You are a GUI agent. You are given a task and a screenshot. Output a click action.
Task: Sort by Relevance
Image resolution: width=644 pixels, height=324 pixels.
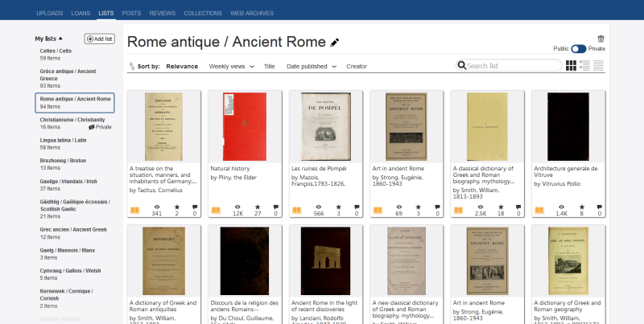(x=182, y=66)
